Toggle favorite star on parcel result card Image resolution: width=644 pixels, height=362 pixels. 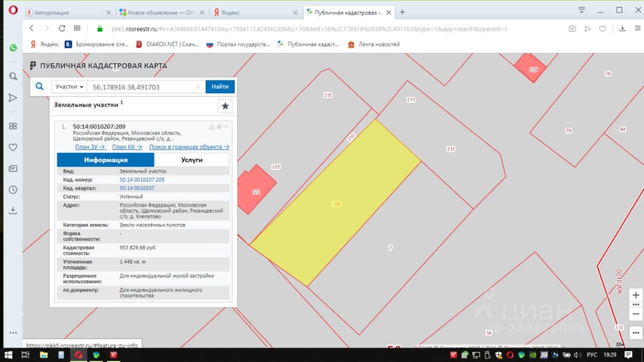pos(219,127)
